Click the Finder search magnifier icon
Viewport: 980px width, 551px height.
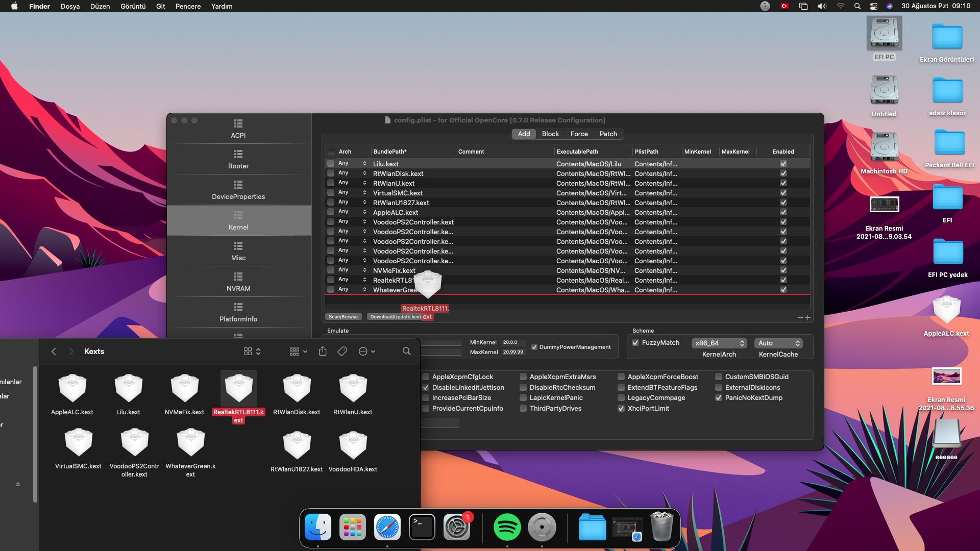[x=406, y=352]
